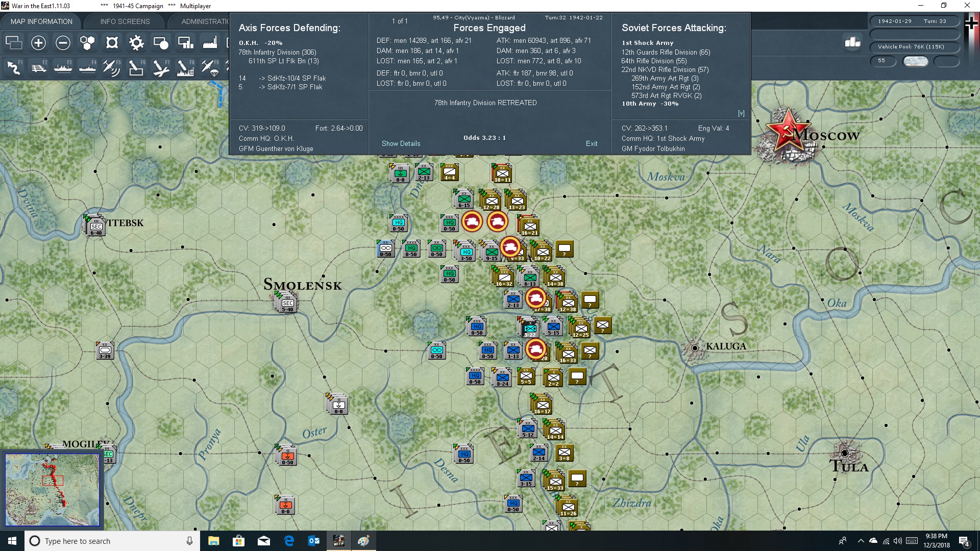Select F1 move mode arrow icon
The width and height of the screenshot is (980, 551).
14,68
